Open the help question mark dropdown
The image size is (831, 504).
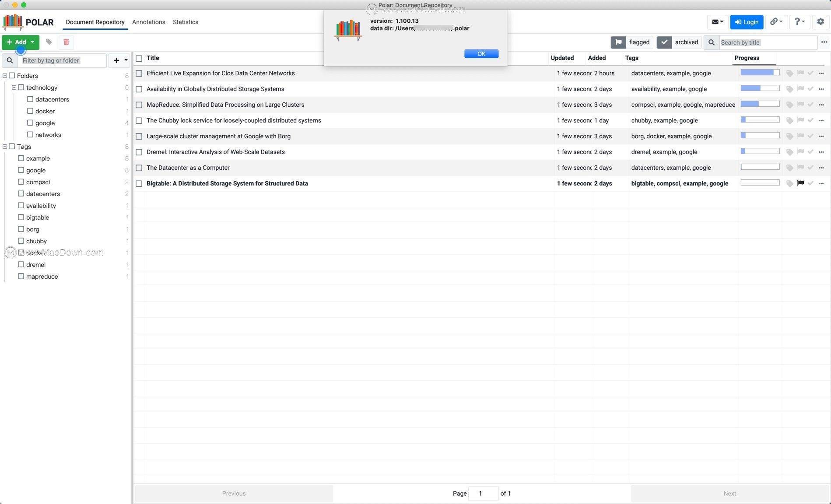point(799,22)
